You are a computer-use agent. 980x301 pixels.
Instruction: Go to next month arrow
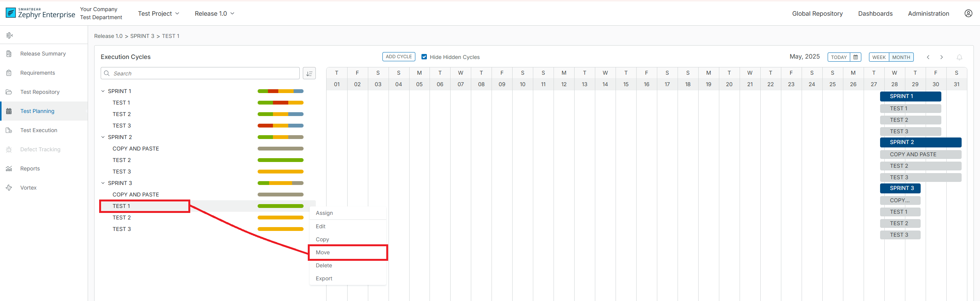click(x=942, y=57)
